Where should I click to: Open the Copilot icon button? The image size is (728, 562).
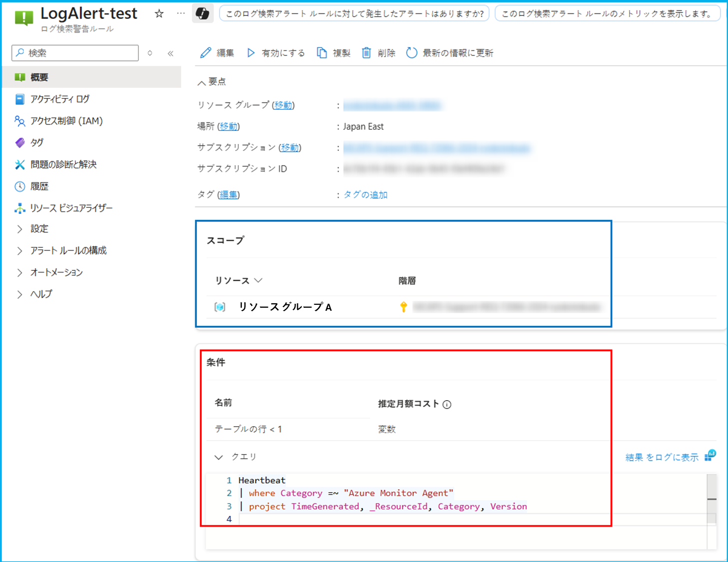[x=203, y=13]
